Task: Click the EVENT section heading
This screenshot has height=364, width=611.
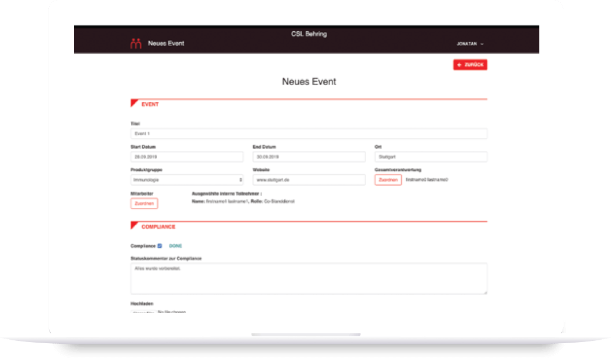Action: pos(150,105)
